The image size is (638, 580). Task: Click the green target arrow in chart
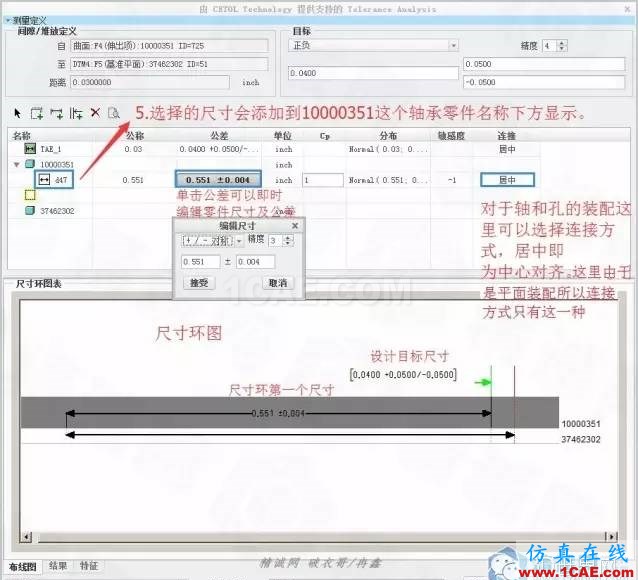point(483,382)
